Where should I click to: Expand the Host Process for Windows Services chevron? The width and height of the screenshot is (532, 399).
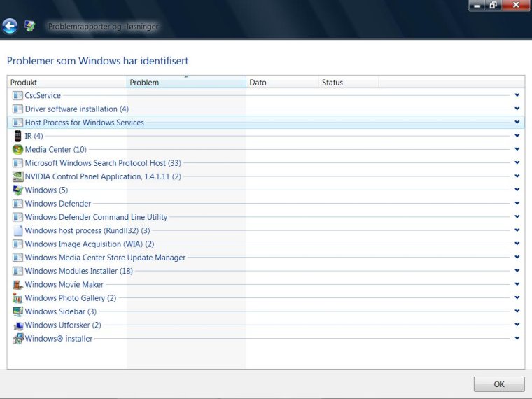pyautogui.click(x=517, y=122)
